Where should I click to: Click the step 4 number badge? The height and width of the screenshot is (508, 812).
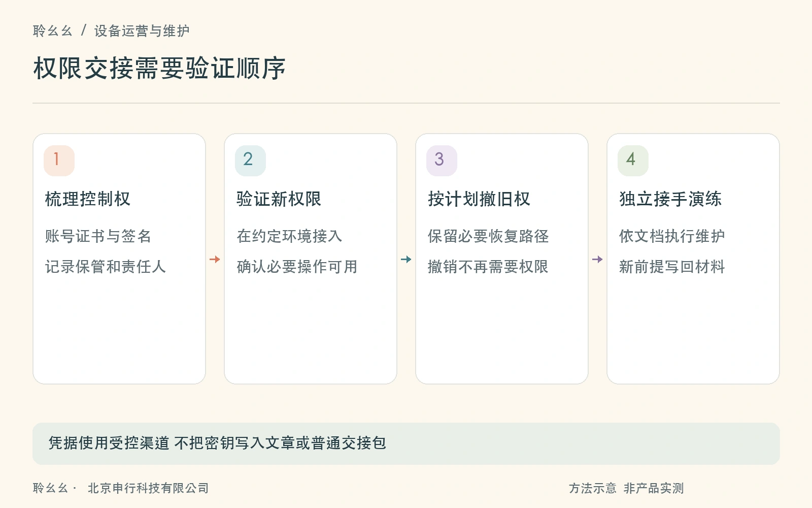(x=633, y=161)
